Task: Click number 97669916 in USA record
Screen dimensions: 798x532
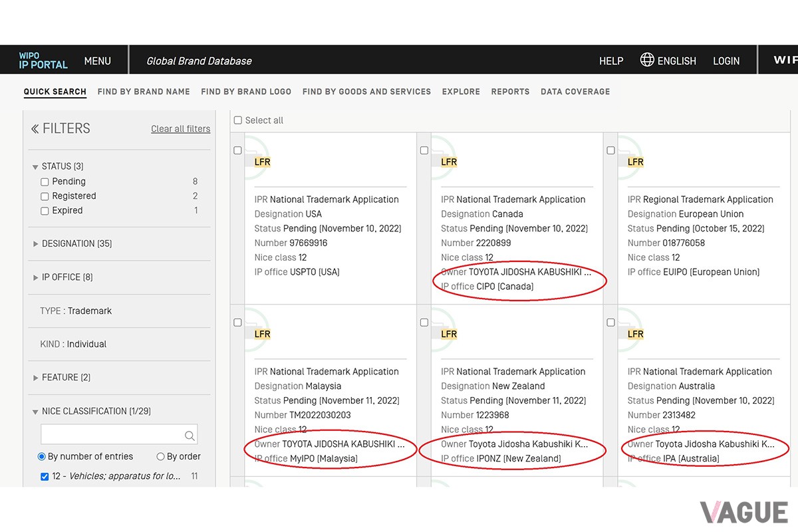Action: [x=309, y=243]
